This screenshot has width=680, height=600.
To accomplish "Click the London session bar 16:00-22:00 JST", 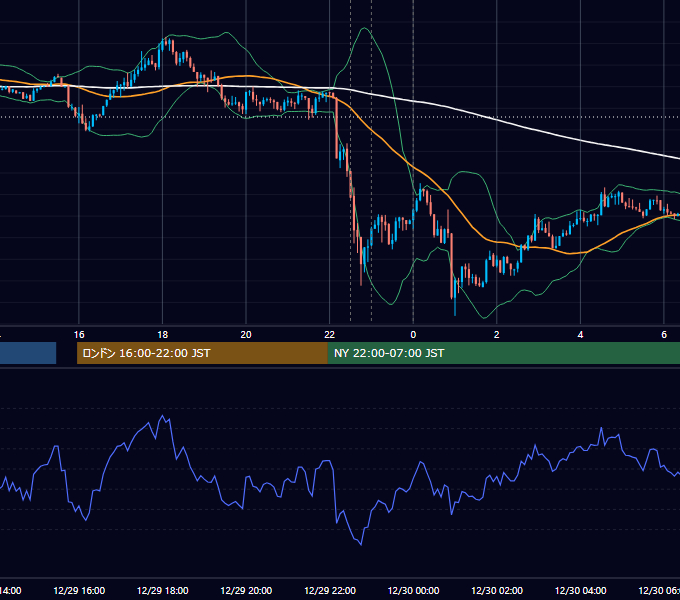I will click(x=202, y=353).
